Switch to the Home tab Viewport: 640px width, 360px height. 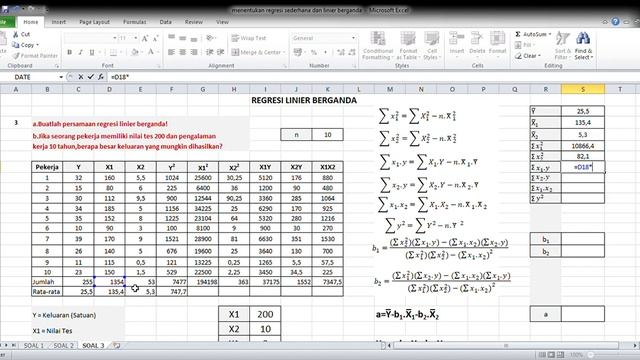(31, 22)
